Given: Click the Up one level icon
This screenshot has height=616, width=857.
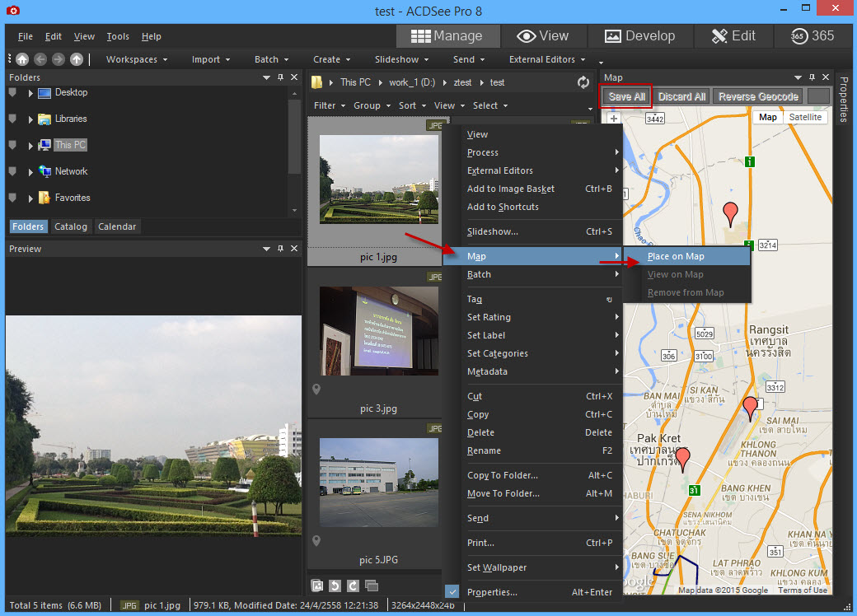Looking at the screenshot, I should [77, 59].
